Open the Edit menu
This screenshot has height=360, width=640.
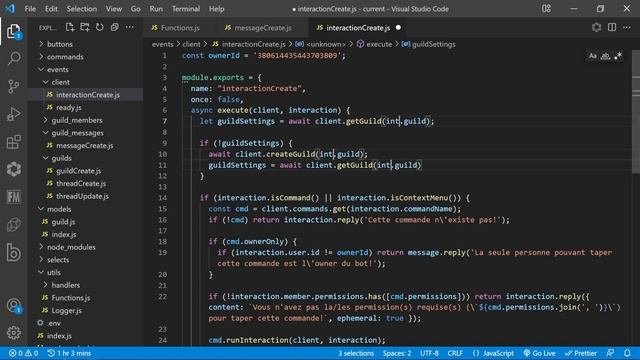51,9
